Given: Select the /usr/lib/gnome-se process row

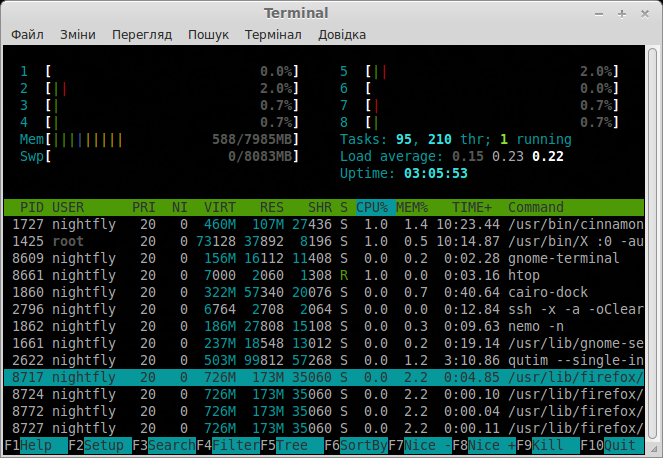Looking at the screenshot, I should [x=324, y=343].
